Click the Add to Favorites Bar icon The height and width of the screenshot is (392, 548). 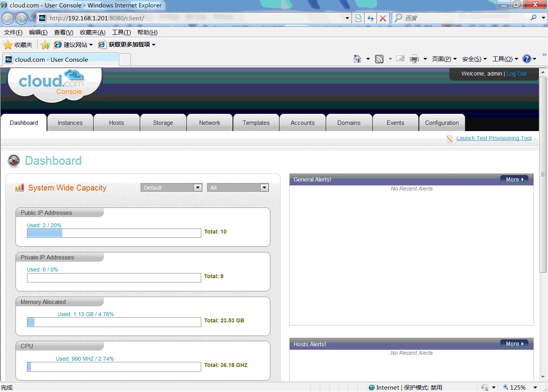[45, 45]
